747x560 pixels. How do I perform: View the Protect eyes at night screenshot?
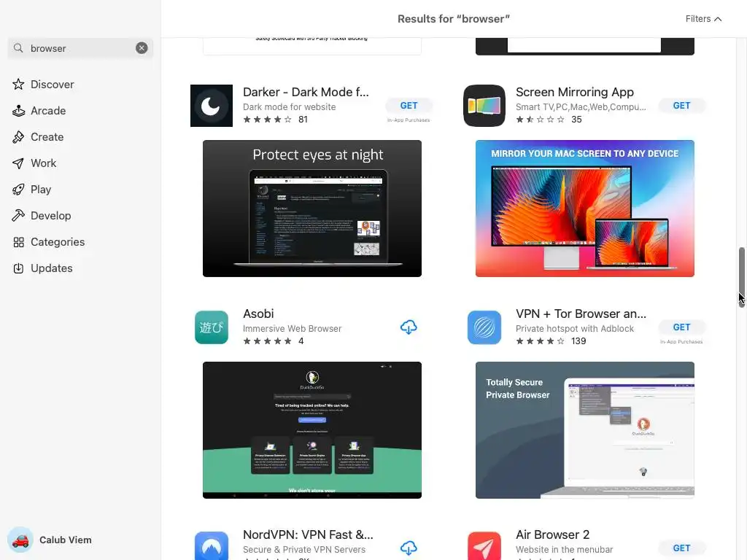click(x=312, y=209)
